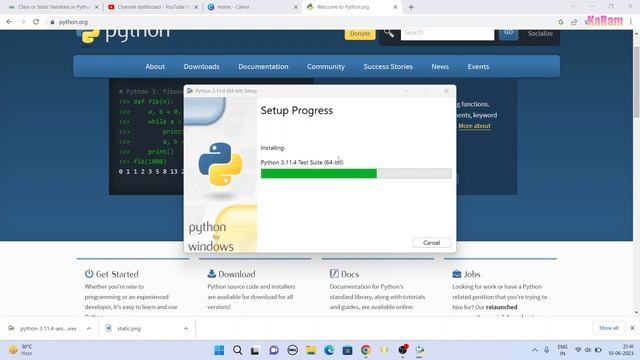The height and width of the screenshot is (360, 640).
Task: Click the taskbar clock and date
Action: 621,350
